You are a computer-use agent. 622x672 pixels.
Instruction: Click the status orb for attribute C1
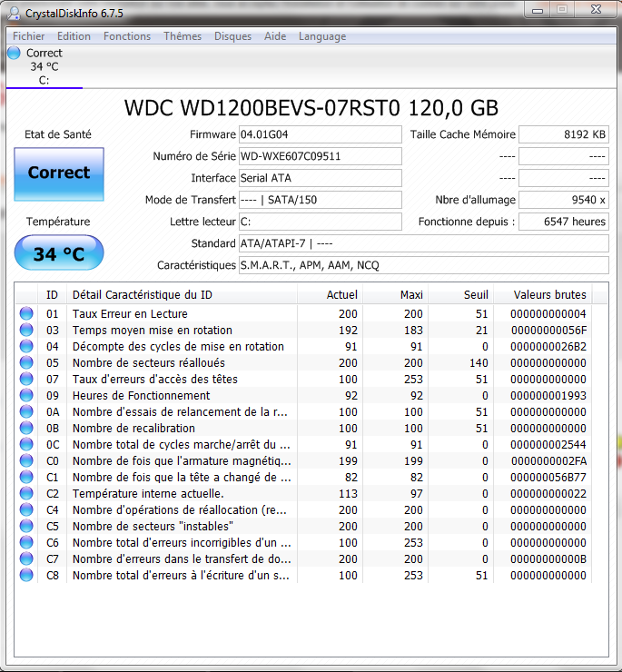tap(26, 477)
